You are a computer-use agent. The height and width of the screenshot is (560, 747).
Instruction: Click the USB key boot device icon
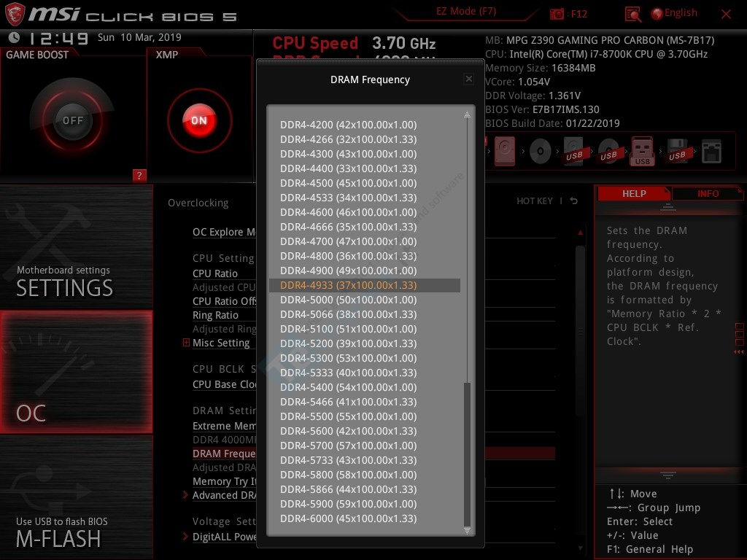(643, 152)
